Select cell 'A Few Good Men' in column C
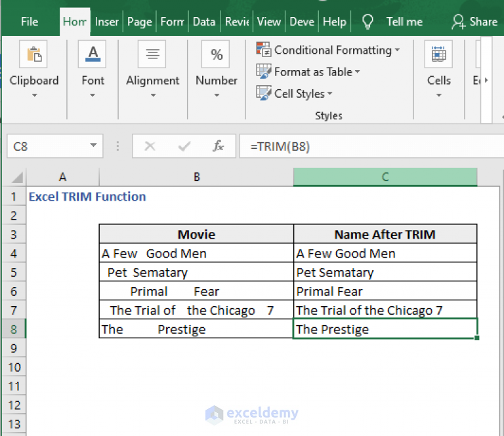Viewport: 504px width, 436px height. pyautogui.click(x=385, y=253)
